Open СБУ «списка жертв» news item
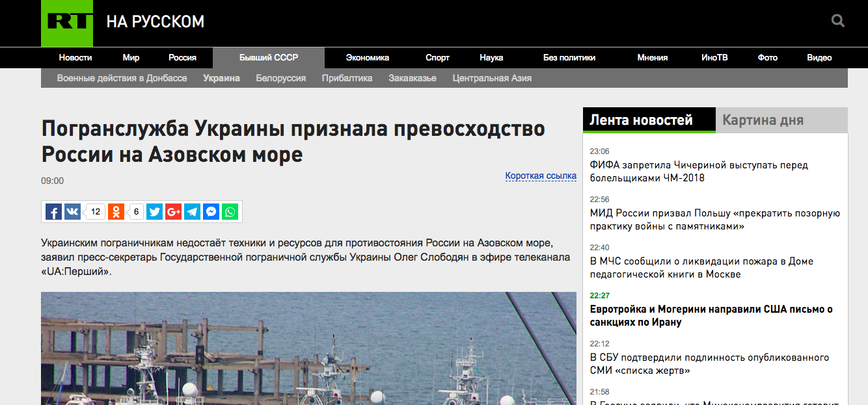Viewport: 868px width, 405px height. click(709, 364)
